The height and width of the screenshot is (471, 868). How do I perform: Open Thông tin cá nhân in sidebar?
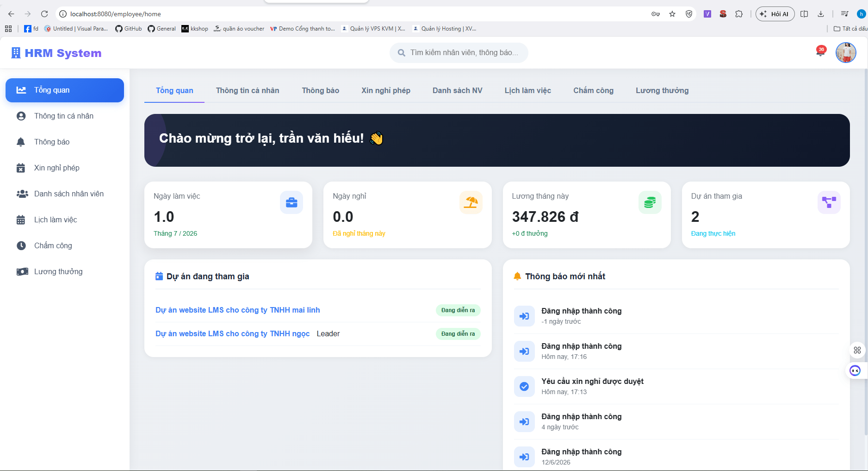(65, 116)
